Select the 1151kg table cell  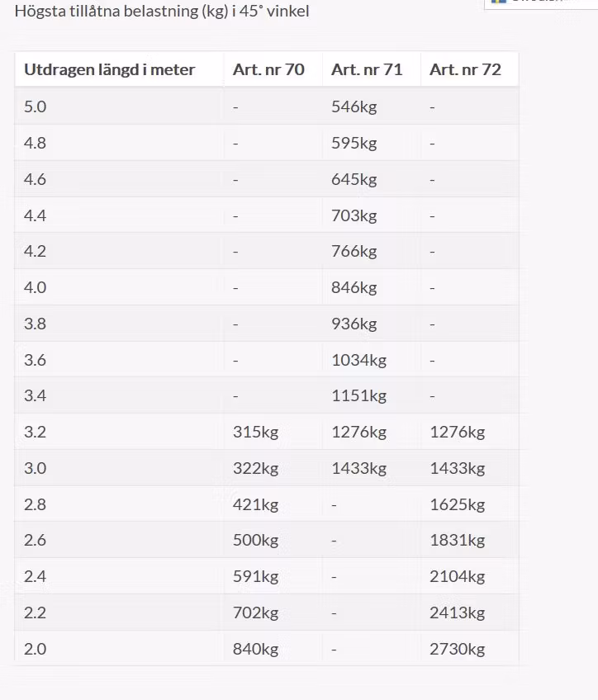point(358,395)
